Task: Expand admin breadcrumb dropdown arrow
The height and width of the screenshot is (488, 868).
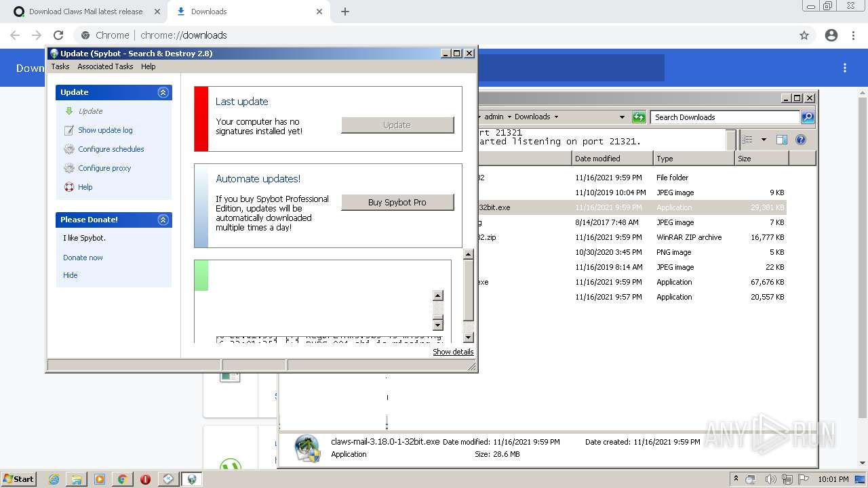Action: click(509, 117)
